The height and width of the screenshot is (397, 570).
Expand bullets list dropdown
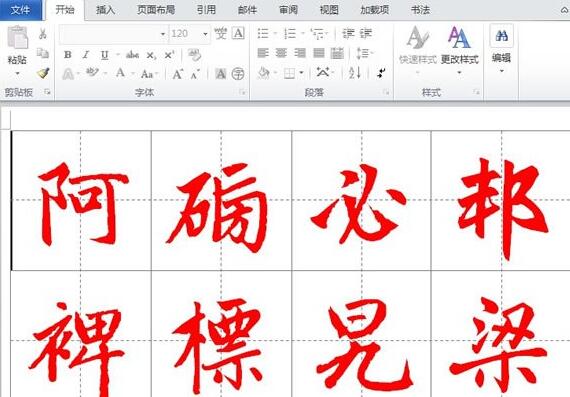(x=275, y=34)
